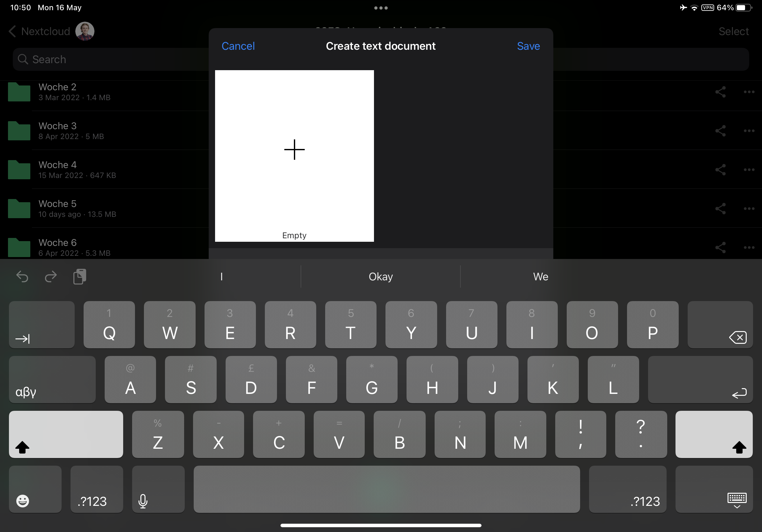Screen dimensions: 762x532
Task: Open the share icon next to Woche 2
Action: pos(721,92)
